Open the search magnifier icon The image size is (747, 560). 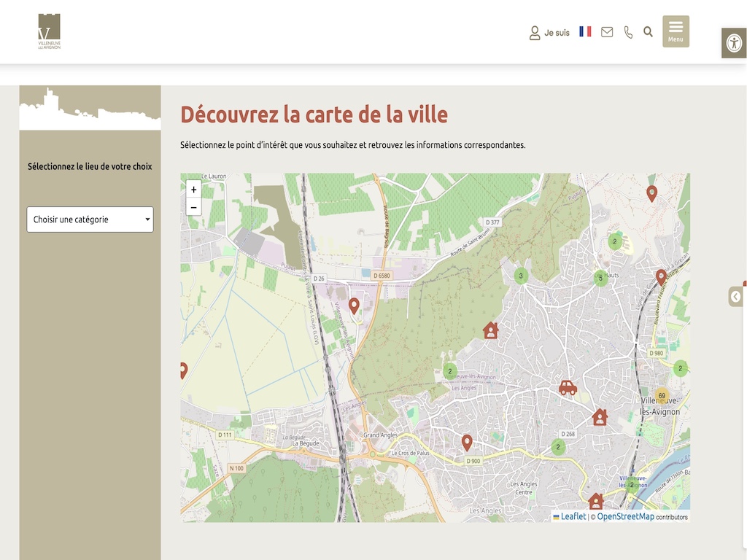pos(648,32)
